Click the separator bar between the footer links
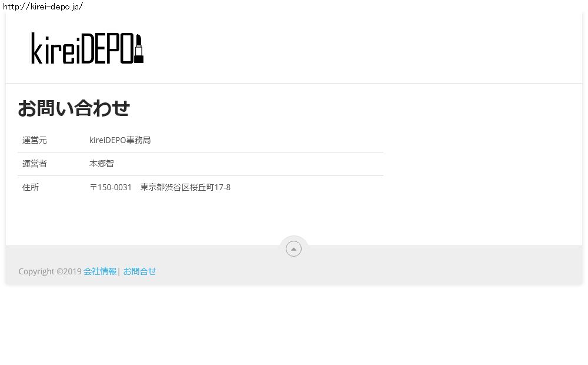This screenshot has width=588, height=365. click(119, 271)
